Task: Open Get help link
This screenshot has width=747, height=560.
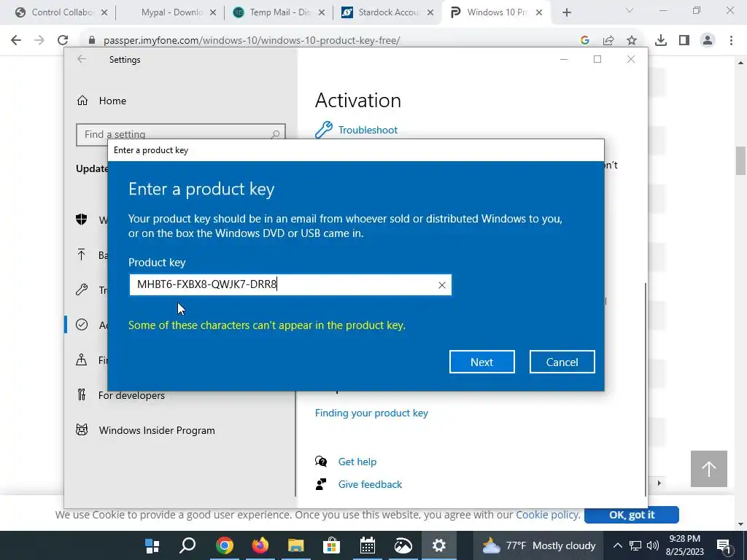Action: coord(357,462)
